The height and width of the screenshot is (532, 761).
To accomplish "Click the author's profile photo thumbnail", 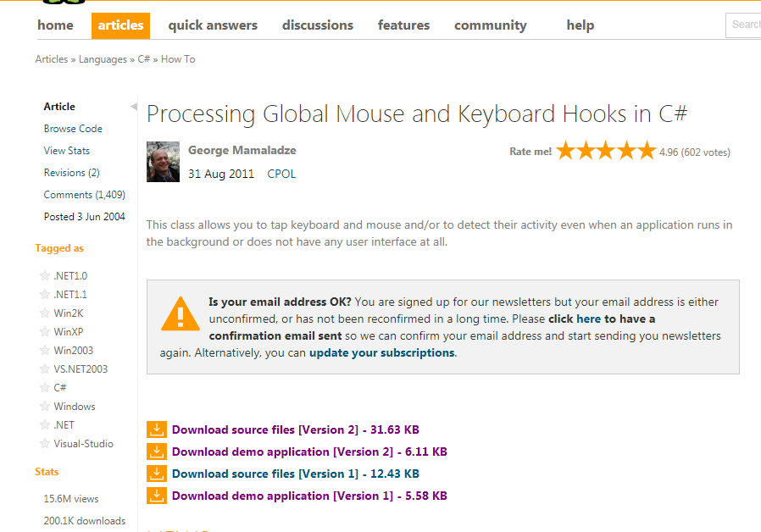I will pos(163,162).
